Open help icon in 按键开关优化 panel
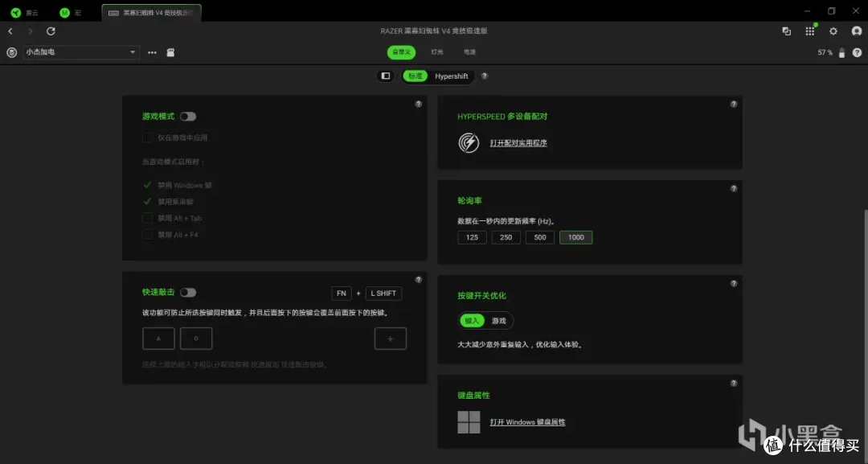This screenshot has height=464, width=868. (x=734, y=284)
